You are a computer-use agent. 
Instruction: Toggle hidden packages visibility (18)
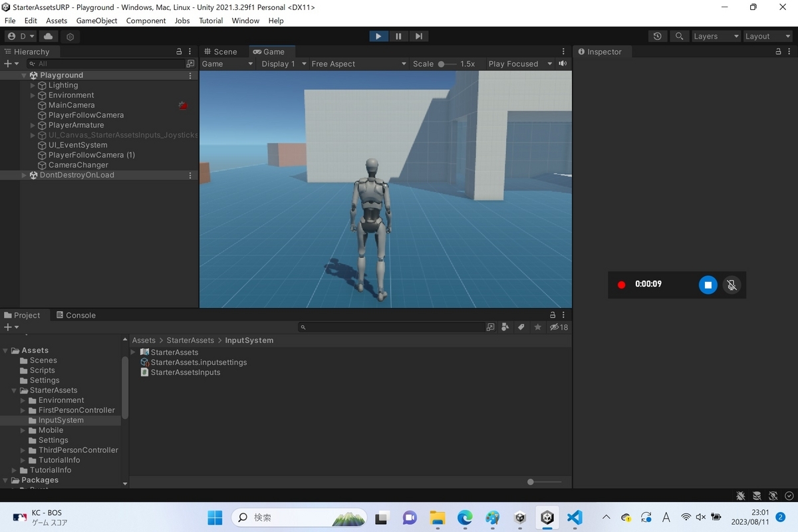(559, 327)
